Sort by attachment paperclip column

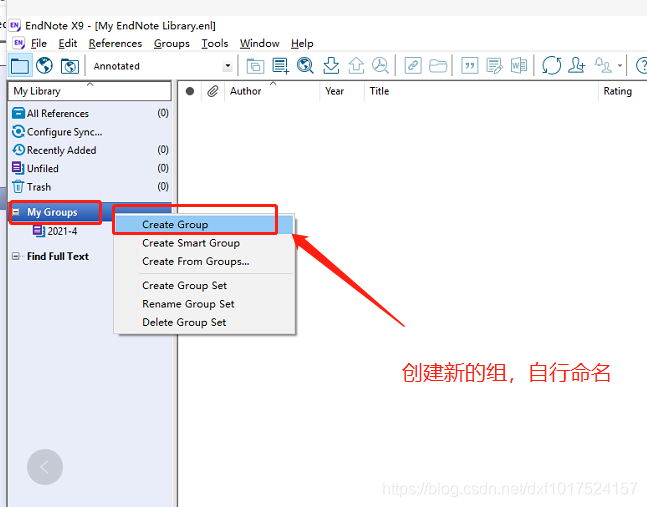pos(213,91)
